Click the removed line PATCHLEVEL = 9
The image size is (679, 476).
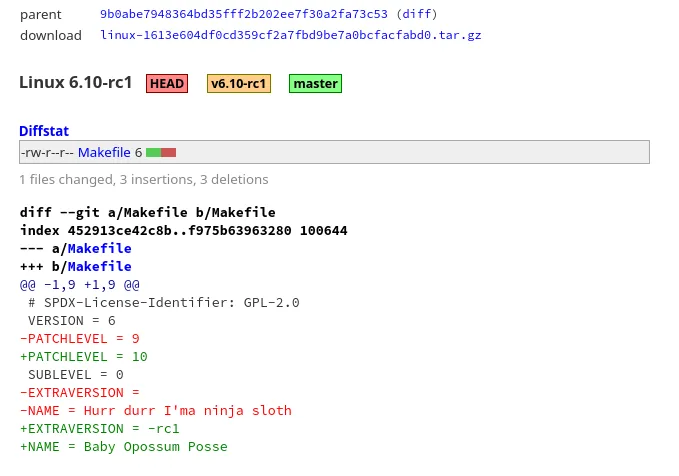point(80,339)
